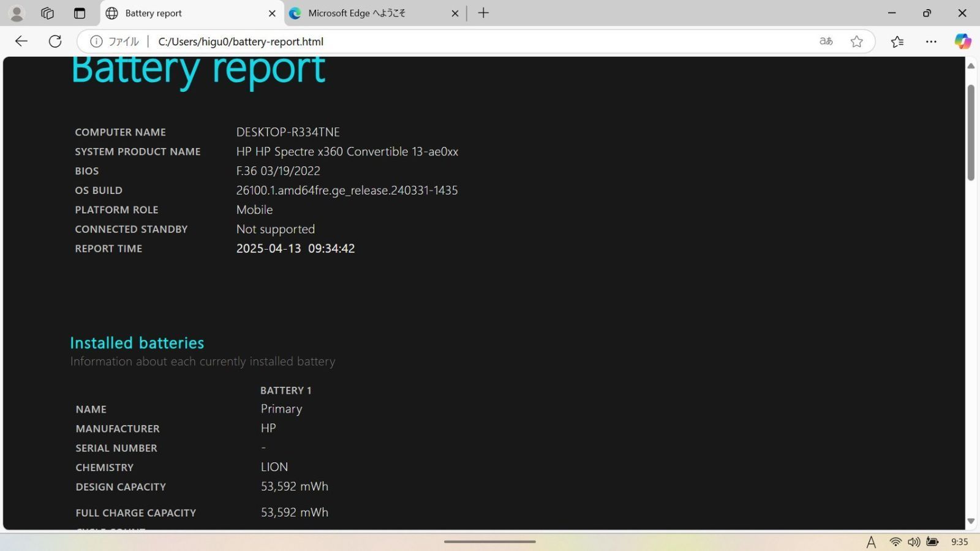Click the scrollbar down arrow

tap(971, 521)
